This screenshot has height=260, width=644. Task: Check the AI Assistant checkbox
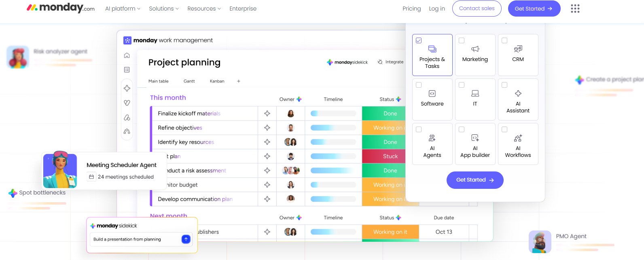[x=504, y=85]
